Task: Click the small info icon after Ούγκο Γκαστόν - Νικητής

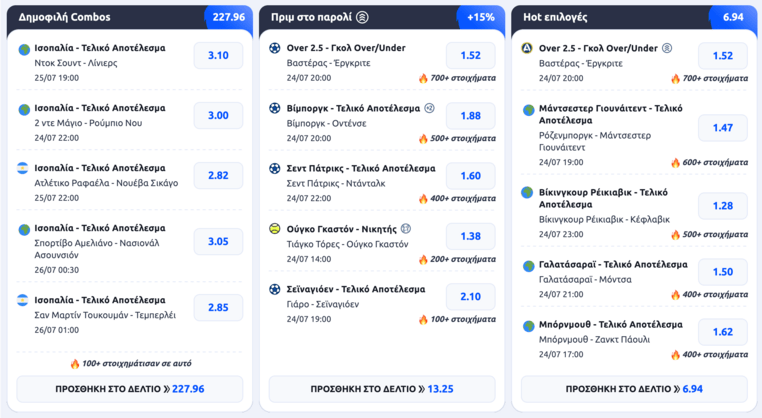Action: pos(406,228)
